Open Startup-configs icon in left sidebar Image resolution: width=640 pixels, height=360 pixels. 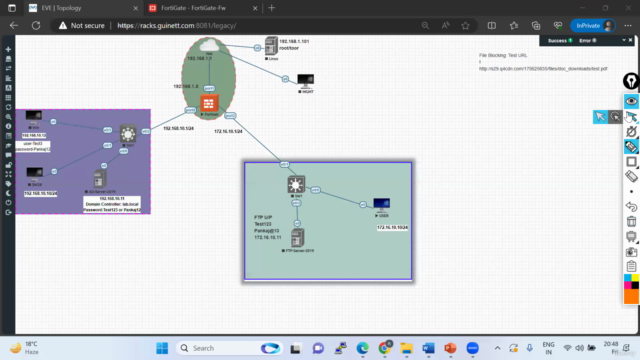[x=8, y=78]
